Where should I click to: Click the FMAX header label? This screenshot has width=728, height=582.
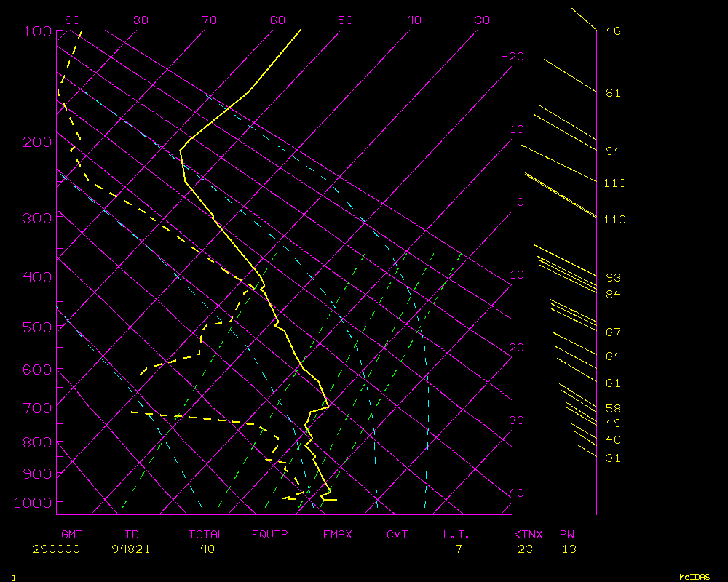click(x=337, y=534)
